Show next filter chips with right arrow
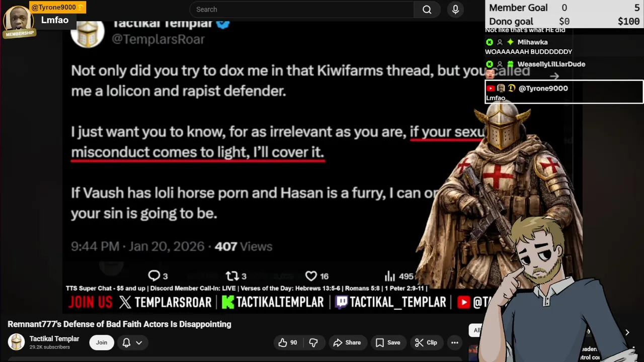Screen dimensions: 644x362 (627, 332)
